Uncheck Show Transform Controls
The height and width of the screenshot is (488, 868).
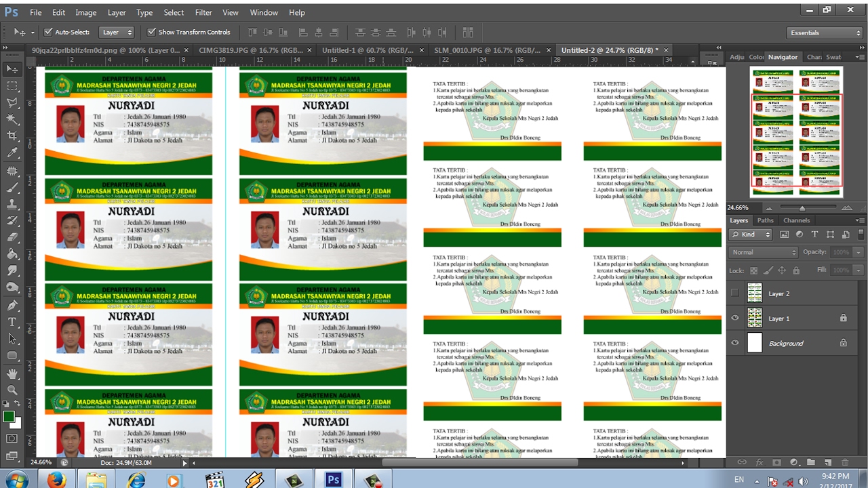[152, 32]
